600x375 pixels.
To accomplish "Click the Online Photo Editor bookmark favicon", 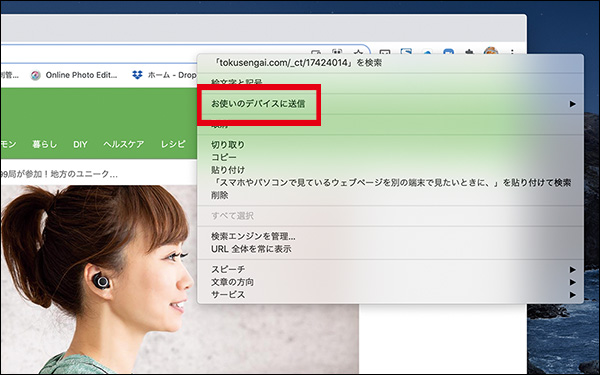I will [x=36, y=75].
